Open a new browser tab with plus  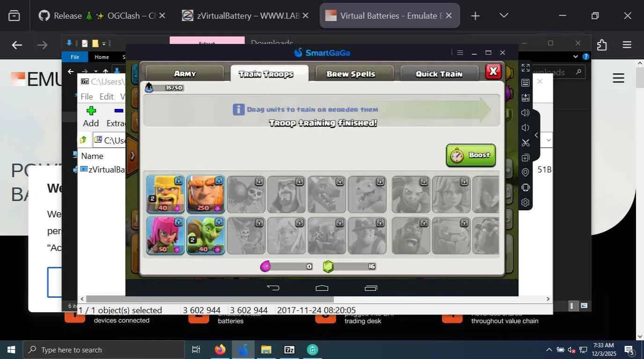point(475,16)
